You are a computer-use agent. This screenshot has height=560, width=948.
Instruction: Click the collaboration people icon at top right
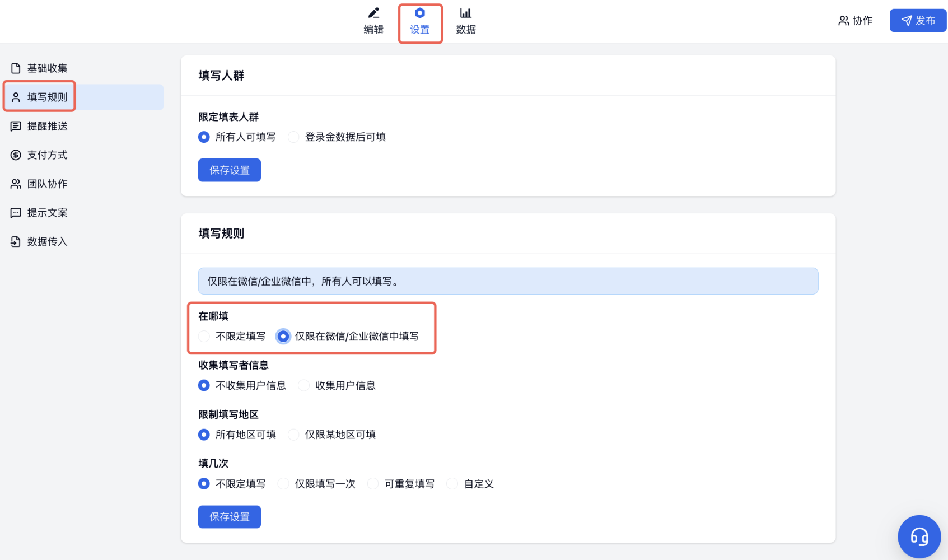coord(843,21)
